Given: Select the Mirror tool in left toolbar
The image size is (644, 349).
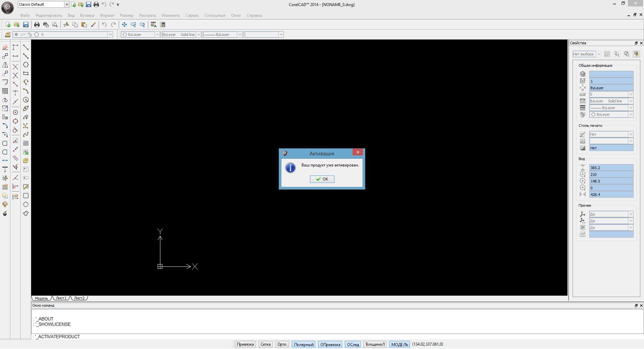Looking at the screenshot, I should click(5, 65).
